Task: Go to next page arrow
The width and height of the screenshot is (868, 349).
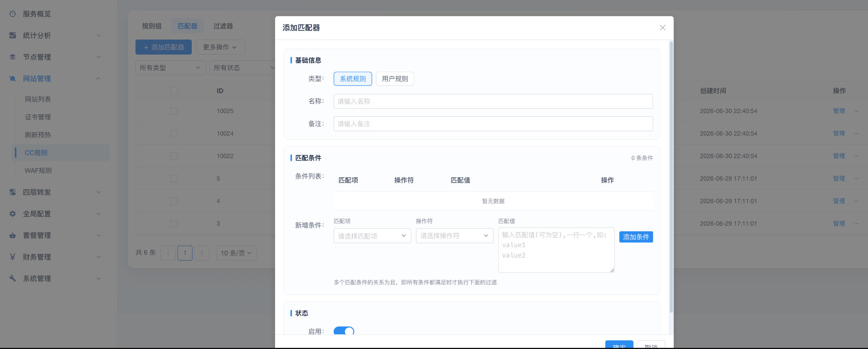Action: pos(202,253)
